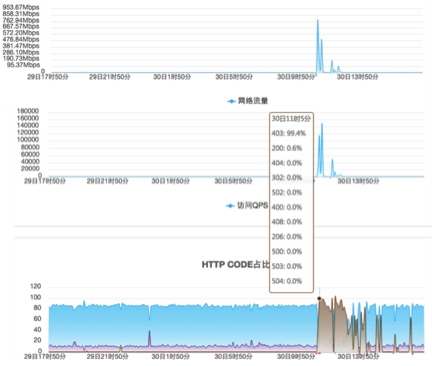Click the 302: 0.0% tooltip row
The width and height of the screenshot is (432, 366).
coord(287,178)
